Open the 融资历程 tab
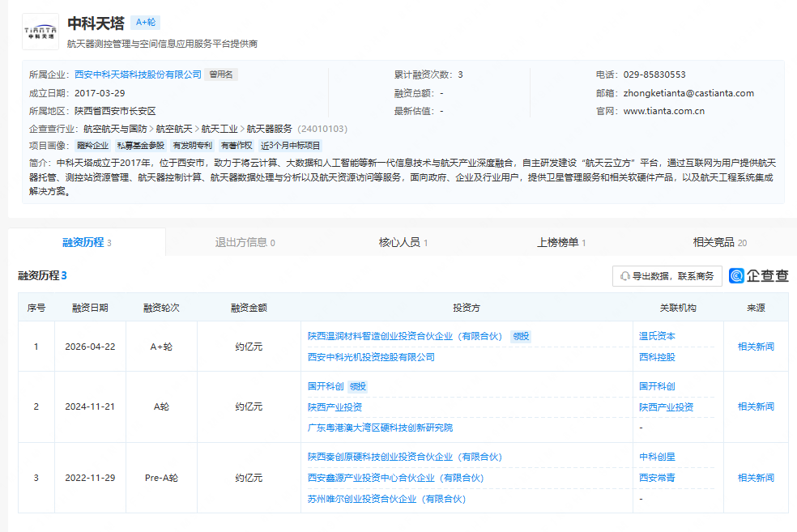The width and height of the screenshot is (797, 532). (x=87, y=242)
